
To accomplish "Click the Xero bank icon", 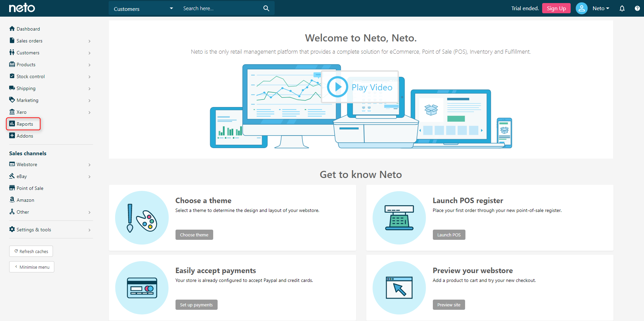I will [12, 112].
